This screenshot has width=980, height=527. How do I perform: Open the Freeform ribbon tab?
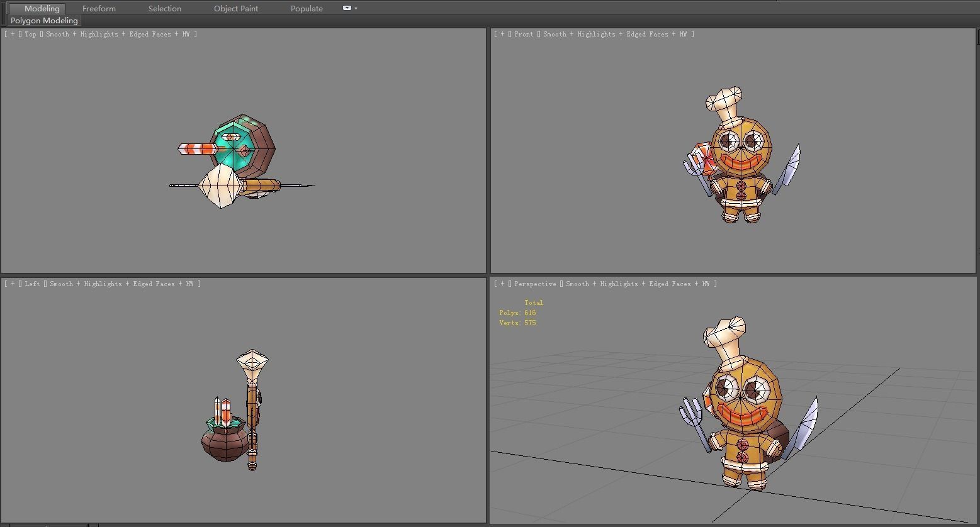(99, 8)
